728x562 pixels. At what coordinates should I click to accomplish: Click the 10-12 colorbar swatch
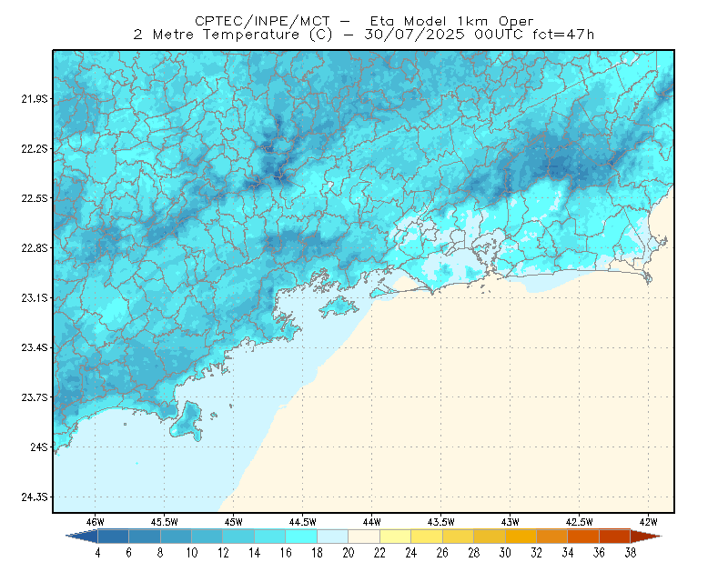(x=207, y=537)
